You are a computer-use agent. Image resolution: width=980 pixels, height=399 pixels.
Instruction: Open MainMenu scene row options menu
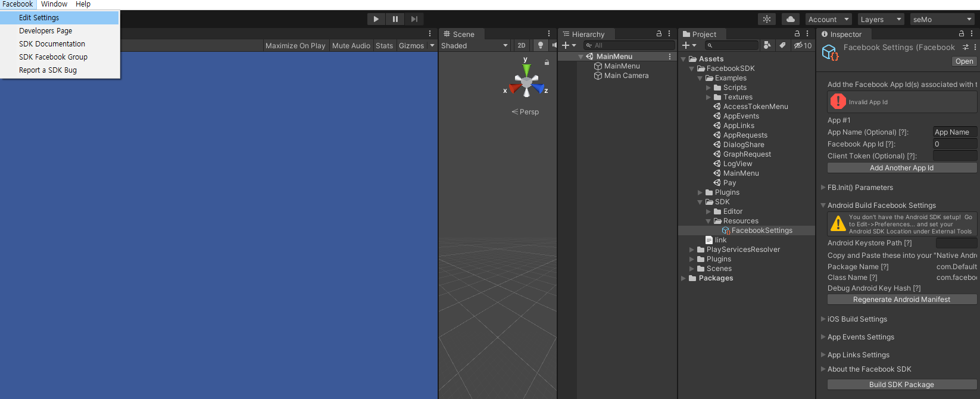click(x=670, y=57)
